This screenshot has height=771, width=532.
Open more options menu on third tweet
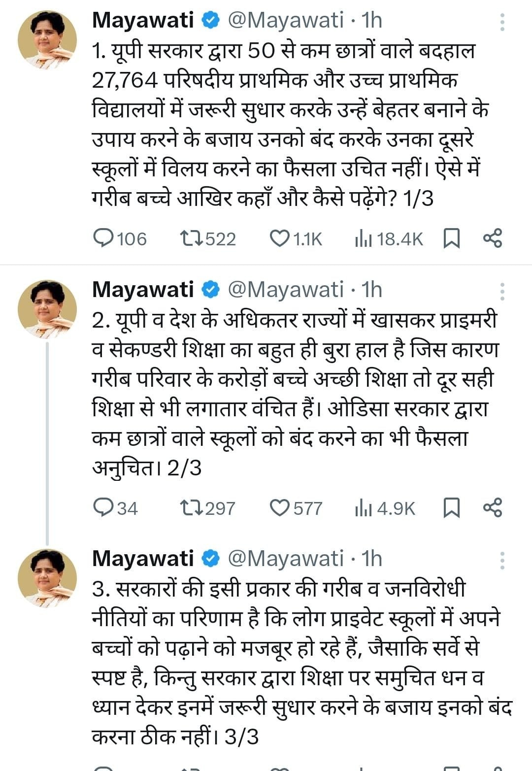[x=502, y=561]
